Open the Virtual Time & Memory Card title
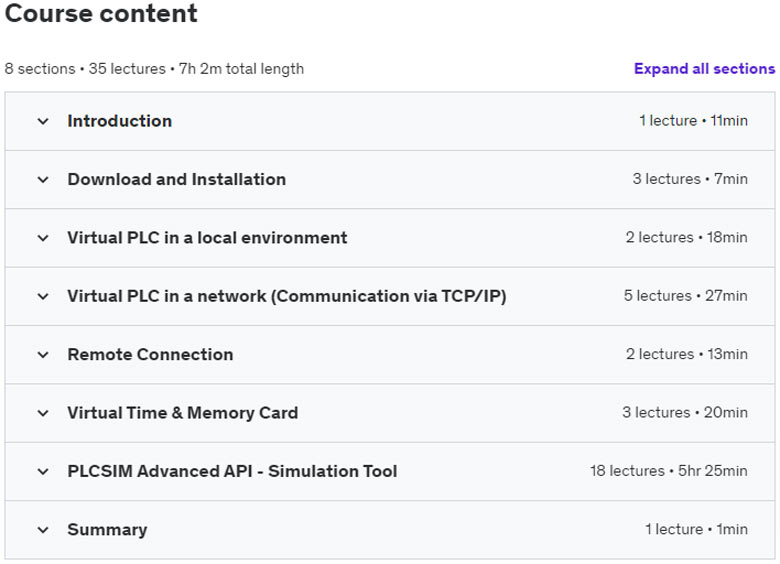This screenshot has width=780, height=564. tap(182, 413)
